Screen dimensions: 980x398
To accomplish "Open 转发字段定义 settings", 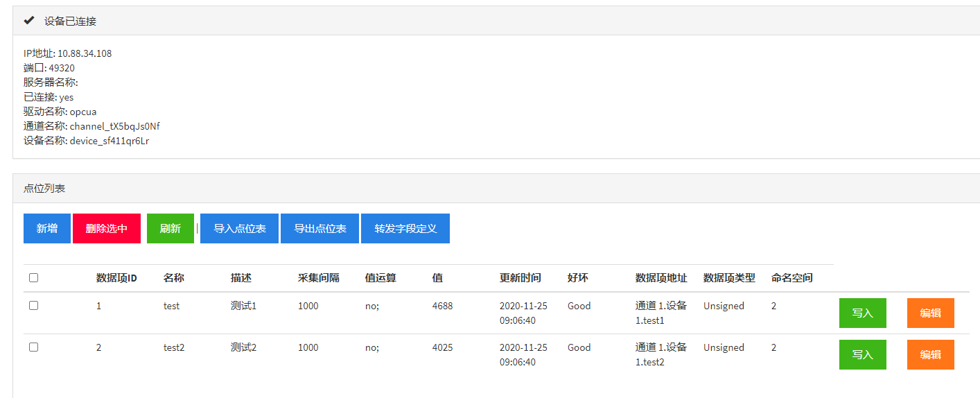I will [405, 228].
